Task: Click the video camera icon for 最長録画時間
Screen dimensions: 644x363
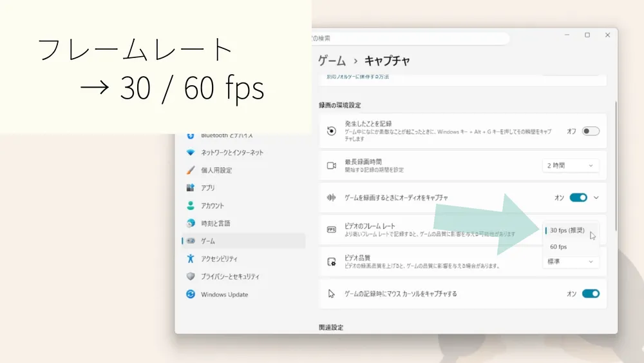Action: 332,165
